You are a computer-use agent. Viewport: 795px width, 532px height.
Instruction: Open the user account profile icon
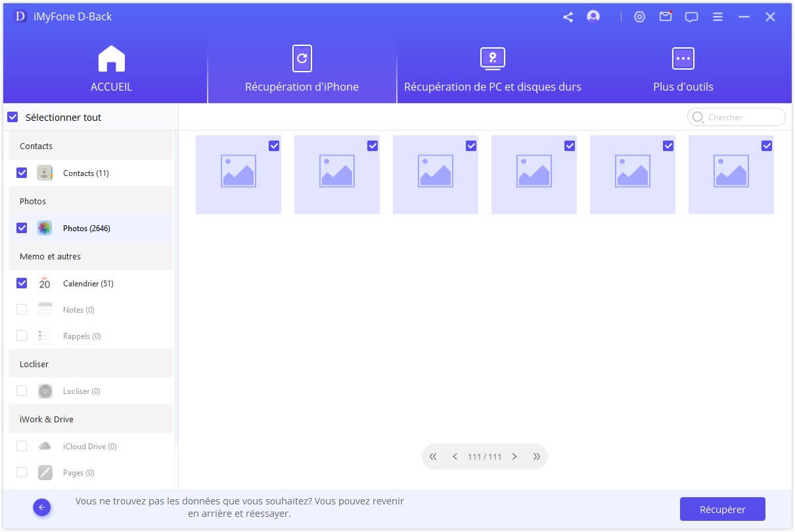point(593,17)
